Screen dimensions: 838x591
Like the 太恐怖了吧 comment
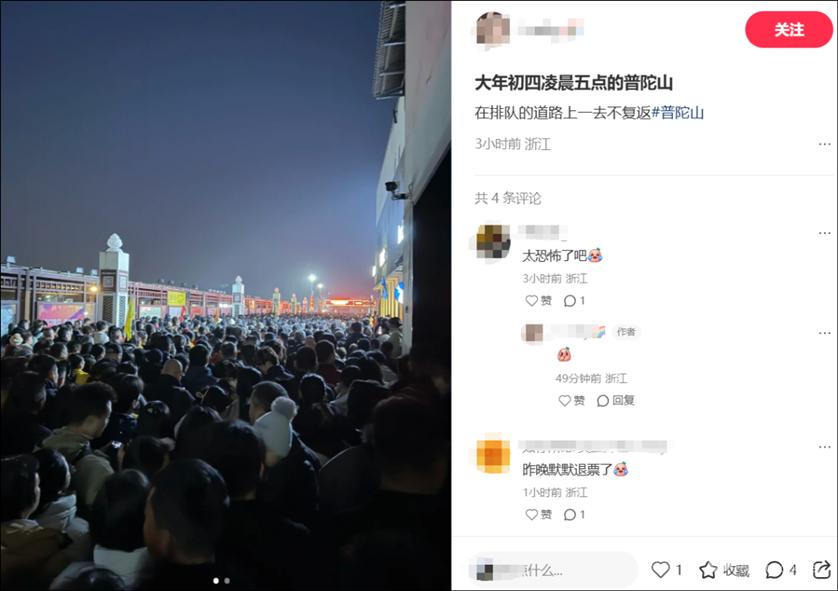(x=539, y=301)
